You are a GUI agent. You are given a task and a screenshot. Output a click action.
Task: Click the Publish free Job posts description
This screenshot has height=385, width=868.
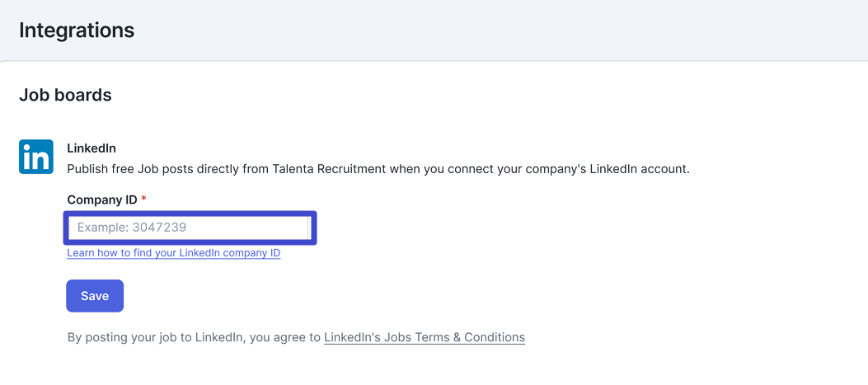(378, 169)
